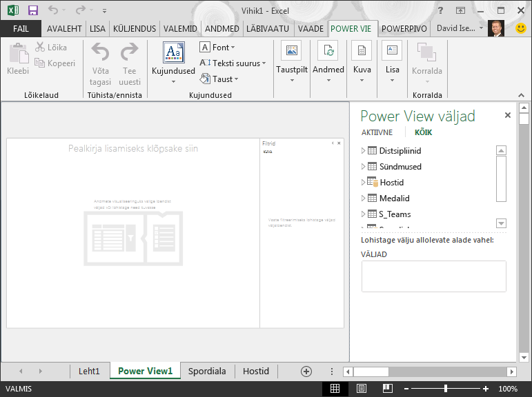532x397 pixels.
Task: Click the zoom slider handle
Action: (x=446, y=389)
